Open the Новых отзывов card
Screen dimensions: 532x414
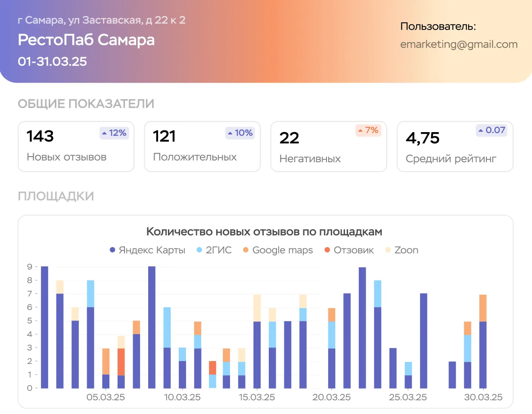pyautogui.click(x=76, y=147)
